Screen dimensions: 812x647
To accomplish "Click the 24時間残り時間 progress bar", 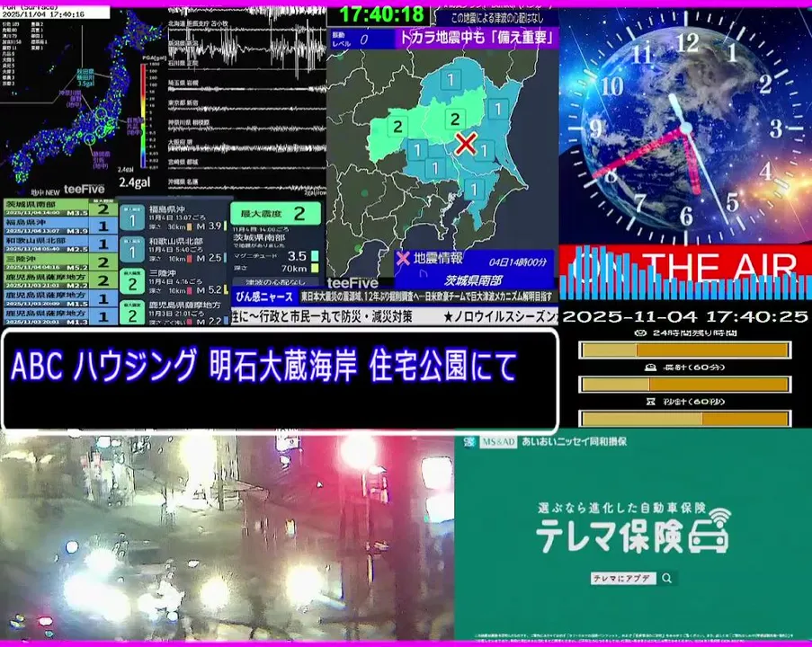I will 684,350.
